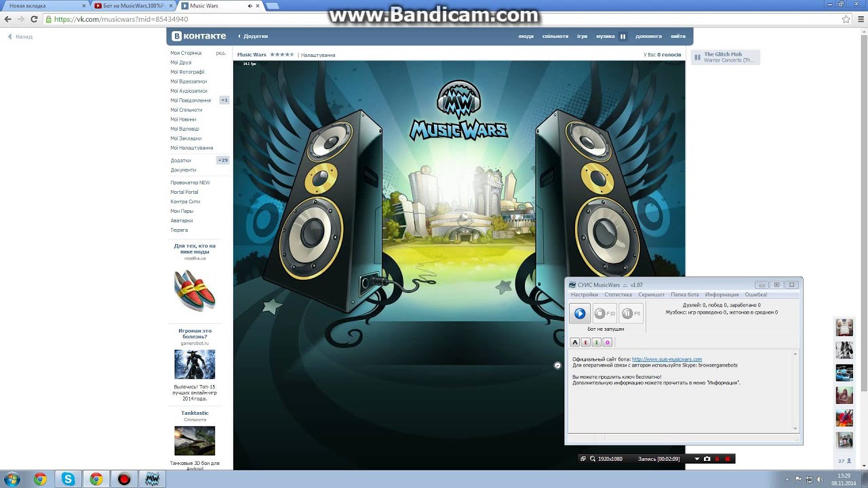Click вийти to log out
Viewport: 868px width, 488px height.
(x=677, y=37)
